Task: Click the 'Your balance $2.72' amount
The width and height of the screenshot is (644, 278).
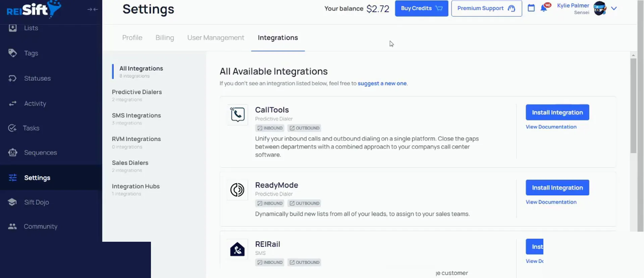Action: click(x=378, y=8)
